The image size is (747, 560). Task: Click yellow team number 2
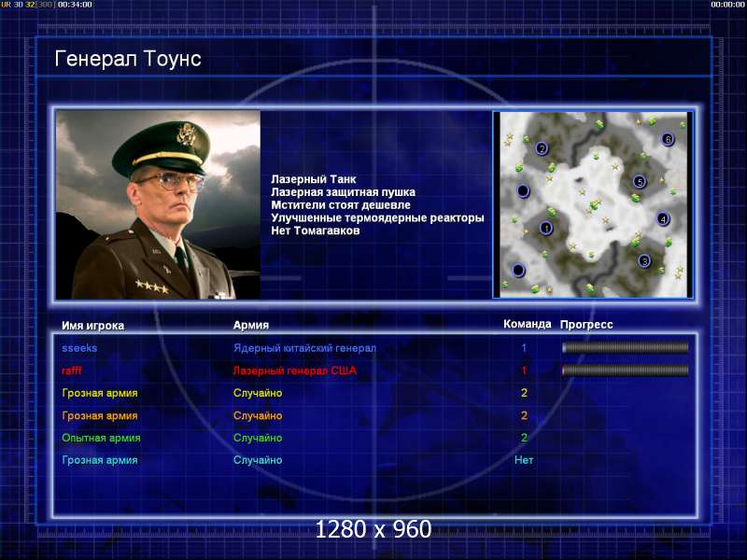(x=524, y=393)
